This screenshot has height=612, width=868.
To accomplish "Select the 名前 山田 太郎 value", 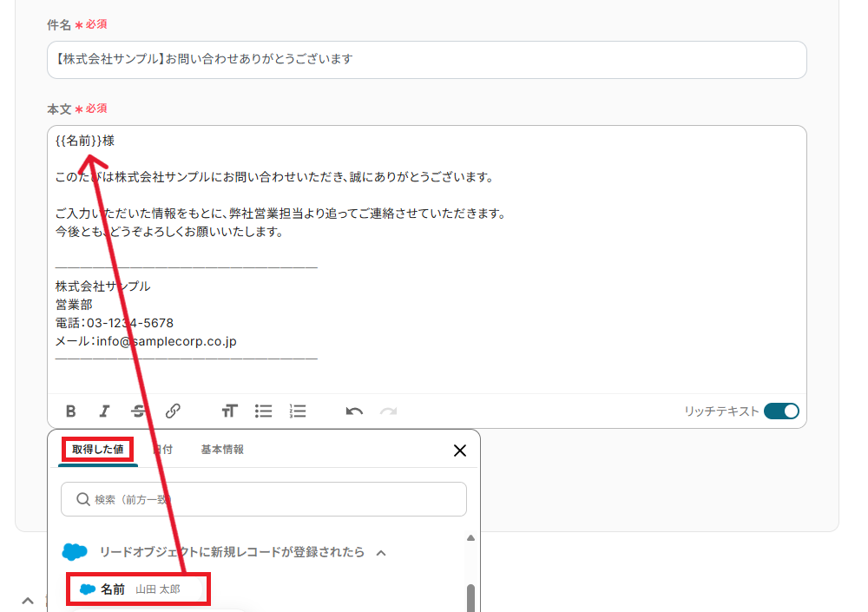I will [x=139, y=589].
